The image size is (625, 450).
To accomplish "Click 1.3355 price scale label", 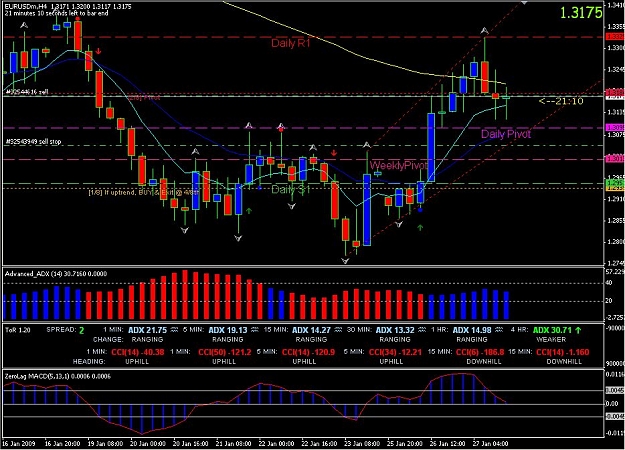I will coord(616,27).
